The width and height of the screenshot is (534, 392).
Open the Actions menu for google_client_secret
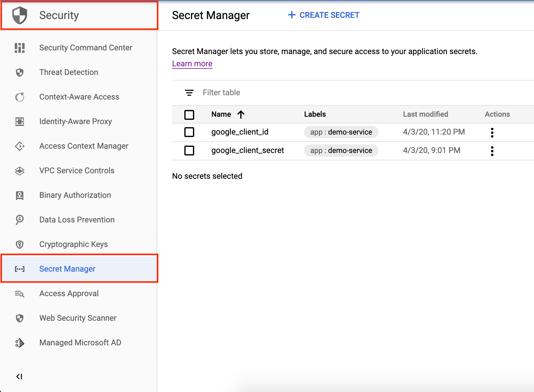click(492, 151)
